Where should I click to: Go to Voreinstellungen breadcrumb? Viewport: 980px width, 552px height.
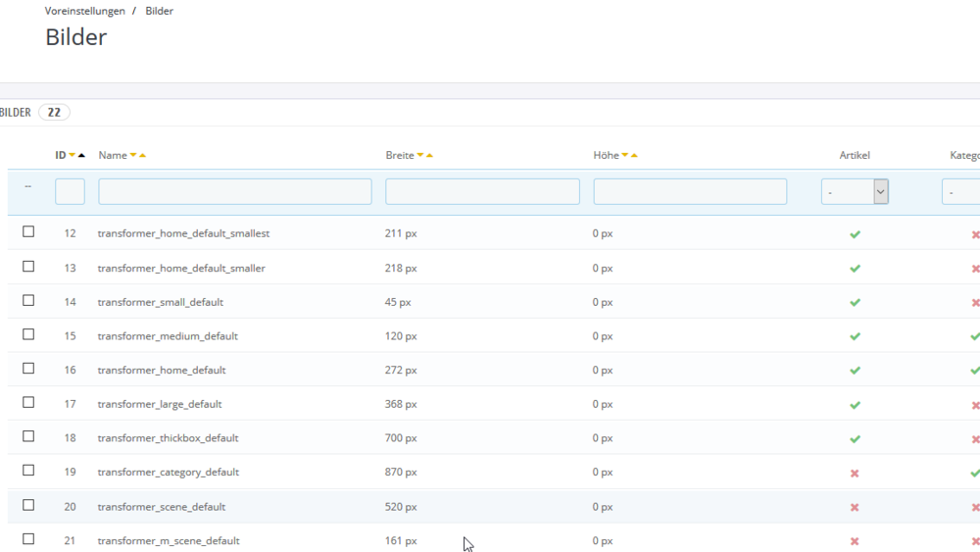point(85,11)
